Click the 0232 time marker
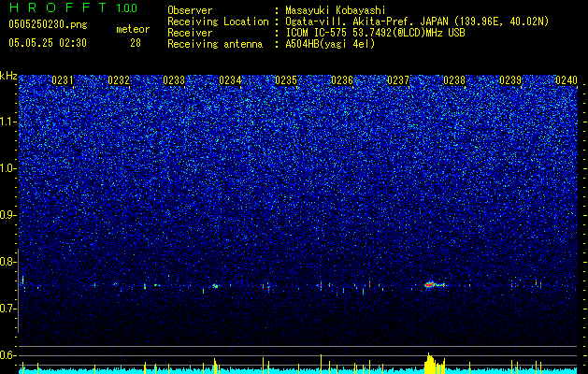This screenshot has width=588, height=374. 119,80
